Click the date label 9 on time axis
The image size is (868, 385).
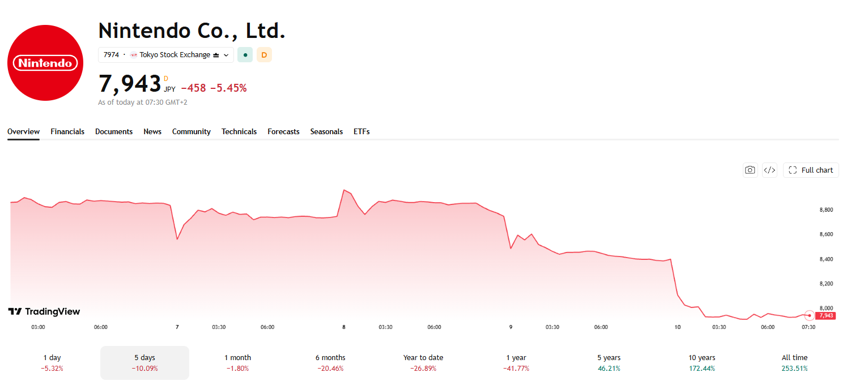coord(510,327)
